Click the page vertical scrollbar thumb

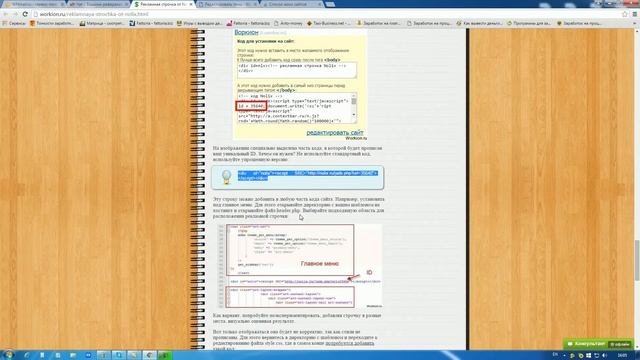[637, 260]
